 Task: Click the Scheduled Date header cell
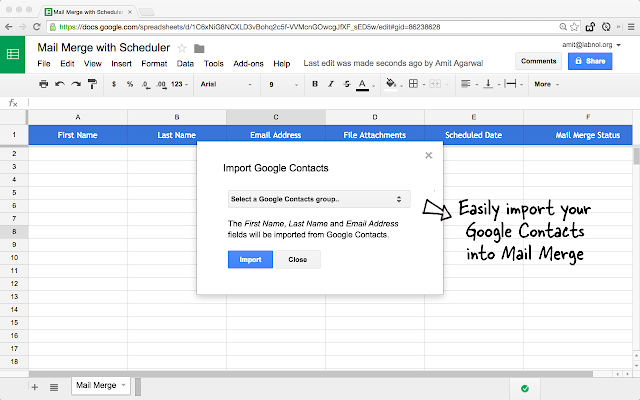point(473,135)
